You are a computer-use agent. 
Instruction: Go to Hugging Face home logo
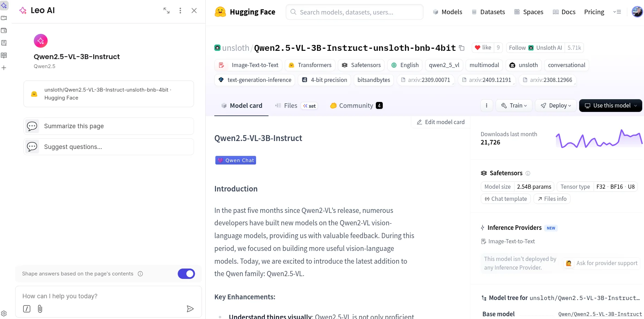[245, 12]
